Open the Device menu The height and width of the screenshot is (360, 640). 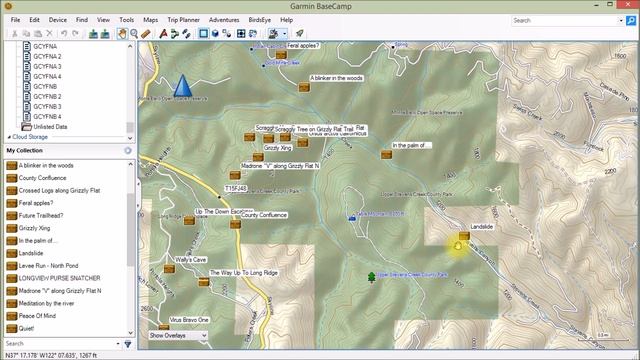[58, 20]
